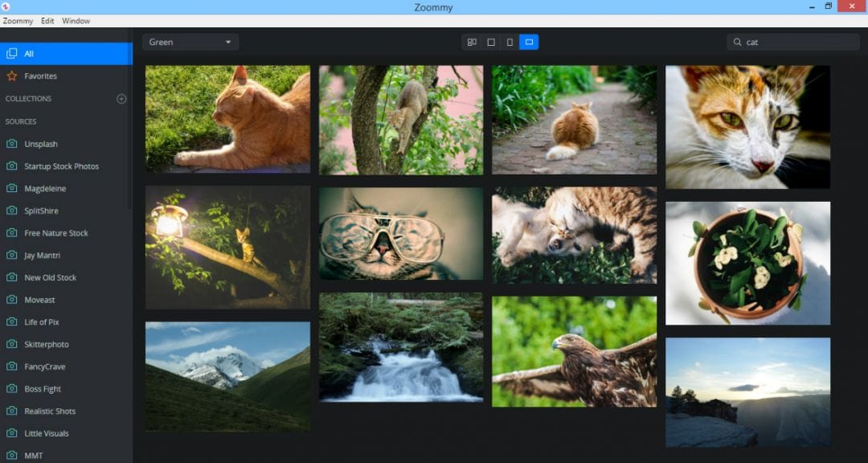The width and height of the screenshot is (868, 463).
Task: Click the camera icon next to FancyCrave
Action: (11, 367)
